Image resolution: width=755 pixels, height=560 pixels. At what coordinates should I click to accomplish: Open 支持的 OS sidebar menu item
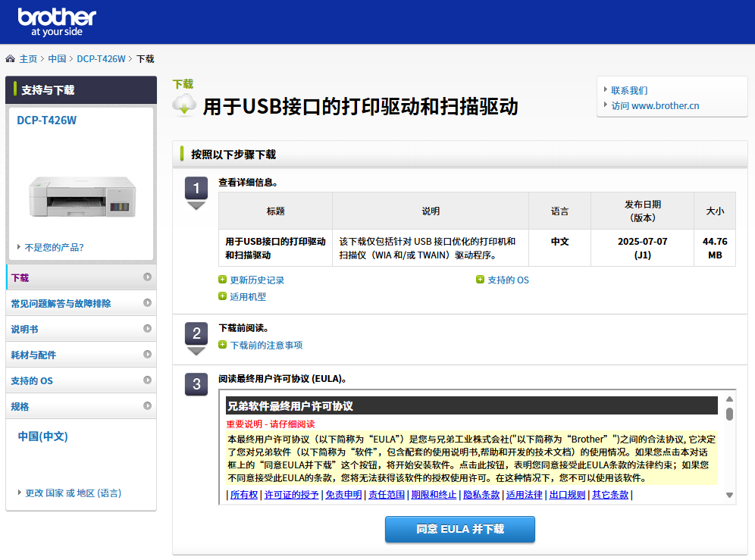click(x=81, y=380)
